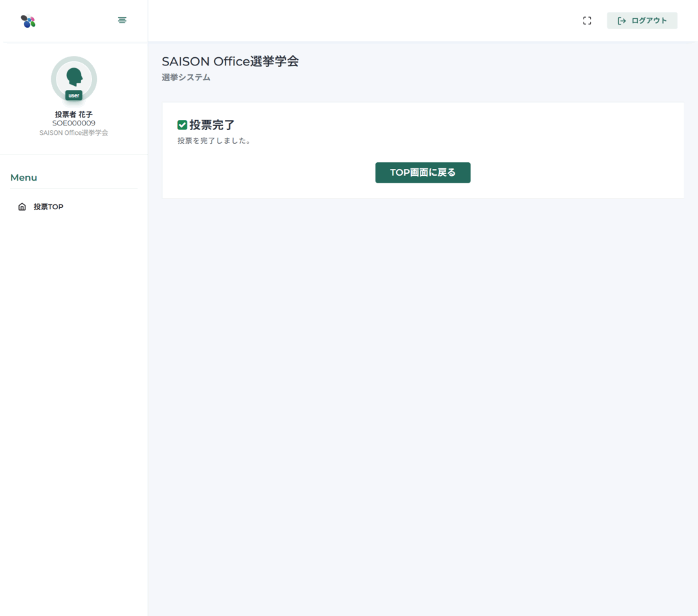Click the voter ID SOE000009
Viewport: 698px width, 616px height.
pyautogui.click(x=74, y=123)
